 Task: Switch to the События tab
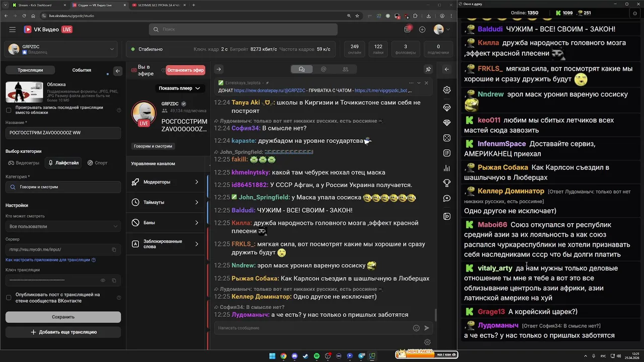[82, 70]
